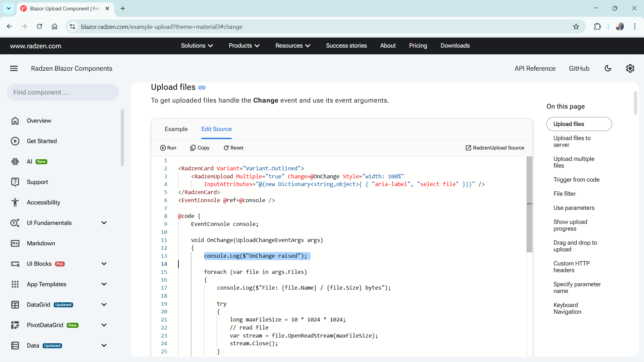Toggle dark mode with moon icon

(608, 68)
